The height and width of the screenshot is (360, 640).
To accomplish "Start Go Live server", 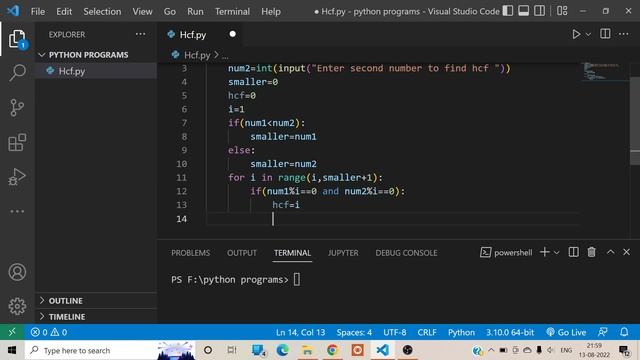I will tap(566, 332).
